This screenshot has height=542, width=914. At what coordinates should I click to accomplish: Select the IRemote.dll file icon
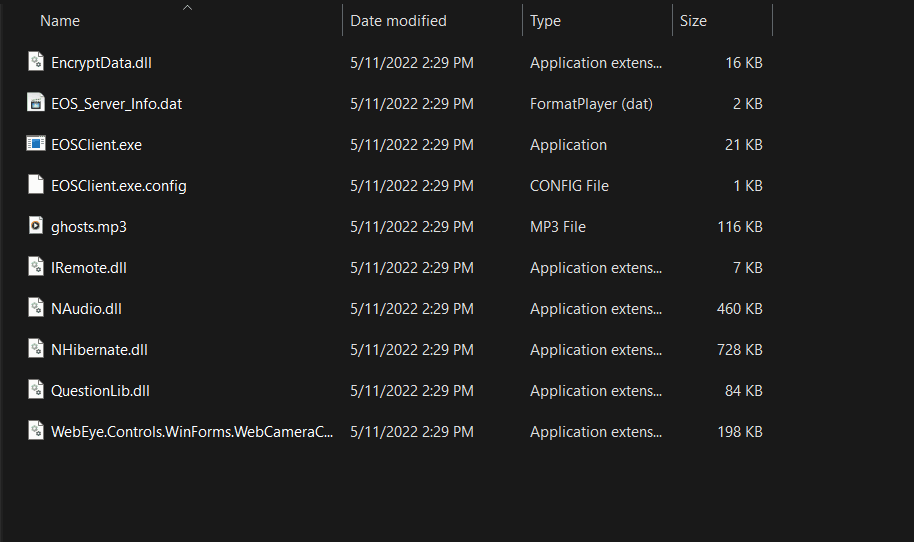pyautogui.click(x=36, y=267)
